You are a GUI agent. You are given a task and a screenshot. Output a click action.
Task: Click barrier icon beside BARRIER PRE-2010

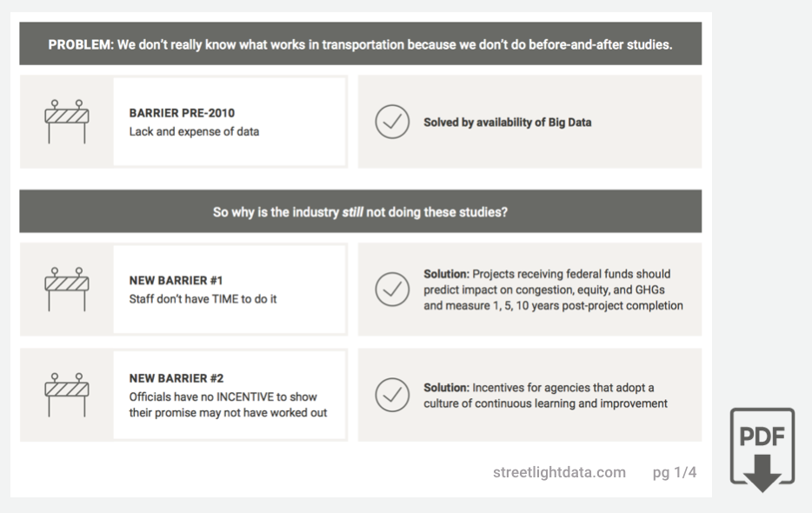point(67,122)
